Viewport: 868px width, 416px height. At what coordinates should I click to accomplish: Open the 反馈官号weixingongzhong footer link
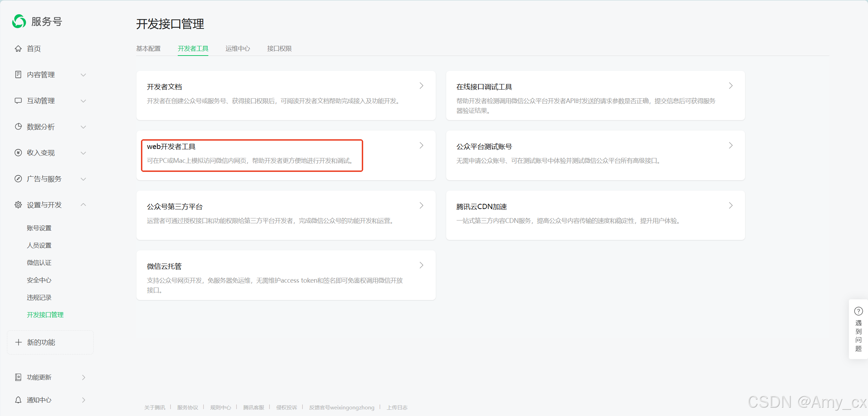pyautogui.click(x=342, y=407)
